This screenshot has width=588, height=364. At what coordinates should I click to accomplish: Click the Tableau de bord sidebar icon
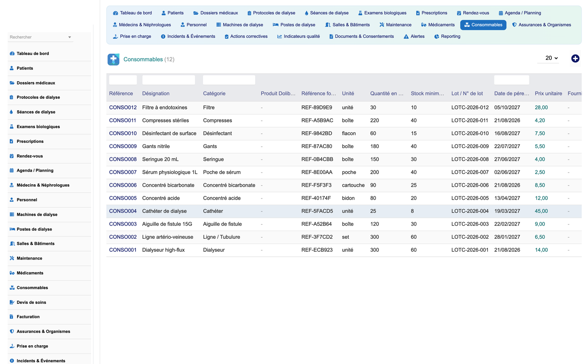point(12,54)
